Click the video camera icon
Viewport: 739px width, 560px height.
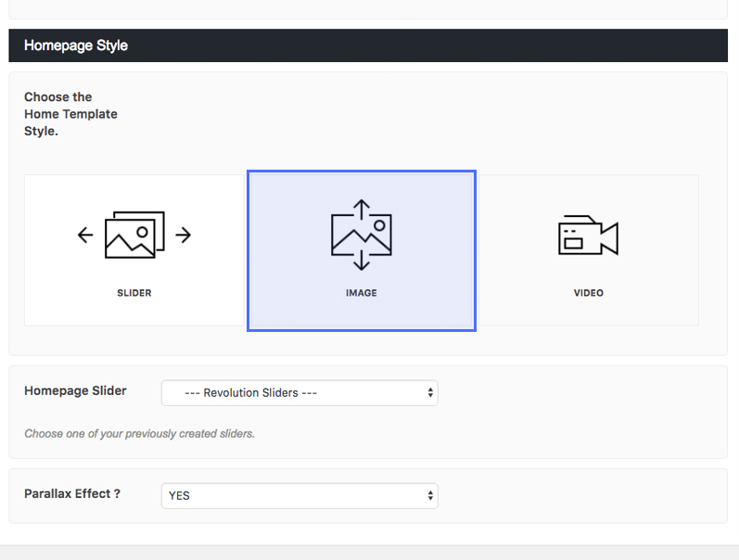pyautogui.click(x=588, y=235)
